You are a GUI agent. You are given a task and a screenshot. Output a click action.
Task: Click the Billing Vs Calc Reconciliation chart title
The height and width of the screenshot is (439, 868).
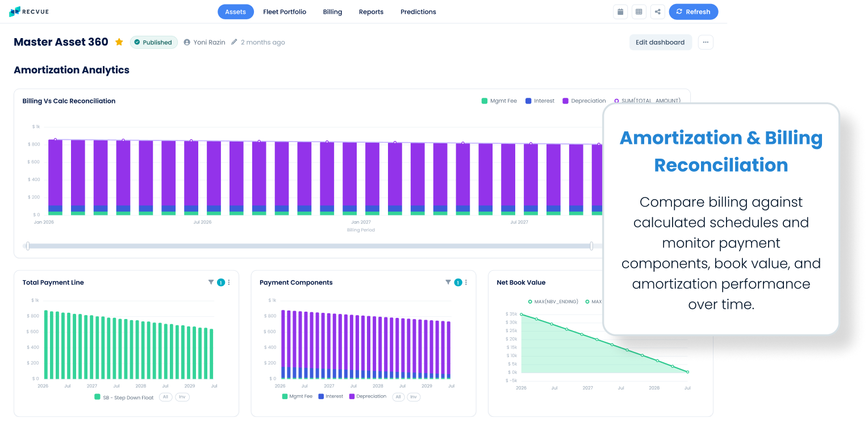pos(69,101)
